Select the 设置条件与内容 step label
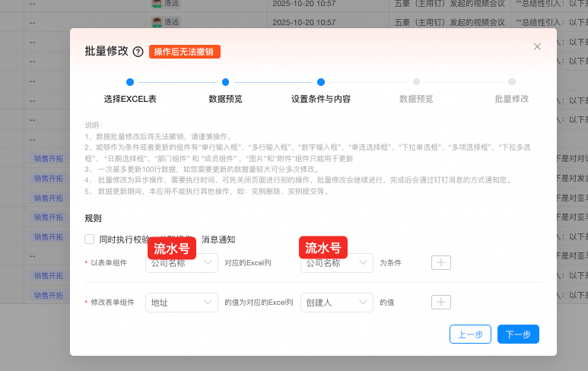Image resolution: width=588 pixels, height=371 pixels. pyautogui.click(x=321, y=99)
